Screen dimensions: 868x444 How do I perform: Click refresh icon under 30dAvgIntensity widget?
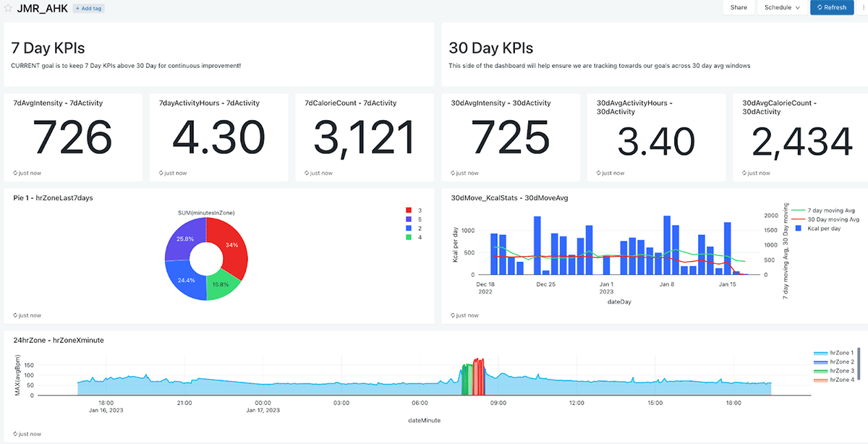453,173
